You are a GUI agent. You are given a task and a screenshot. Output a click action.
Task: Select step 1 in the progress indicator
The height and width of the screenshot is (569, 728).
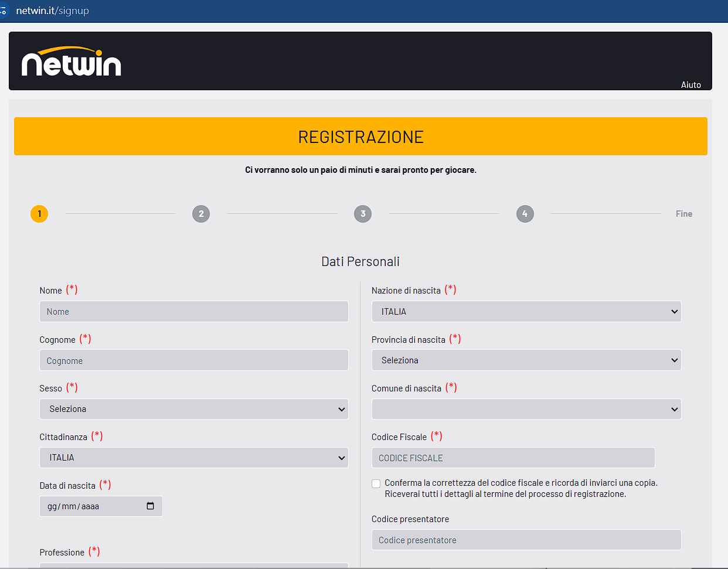point(39,214)
